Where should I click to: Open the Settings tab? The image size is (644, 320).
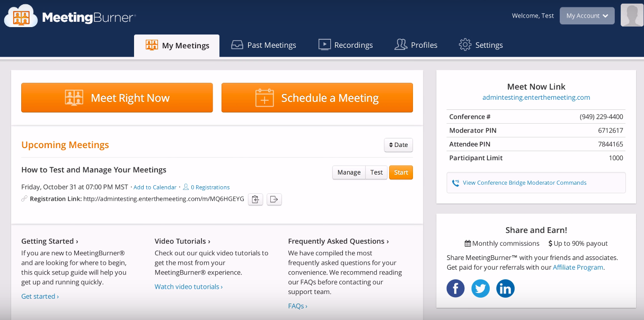point(481,45)
